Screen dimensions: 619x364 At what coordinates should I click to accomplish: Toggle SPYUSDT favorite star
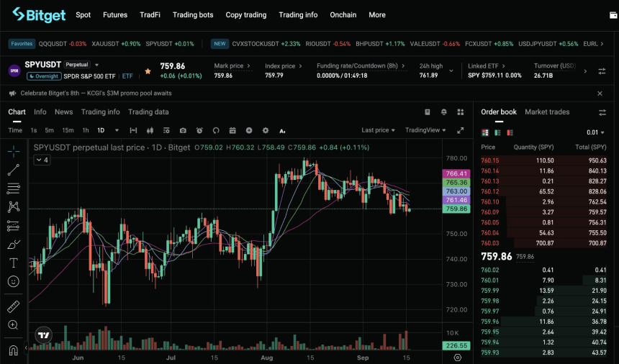[148, 71]
